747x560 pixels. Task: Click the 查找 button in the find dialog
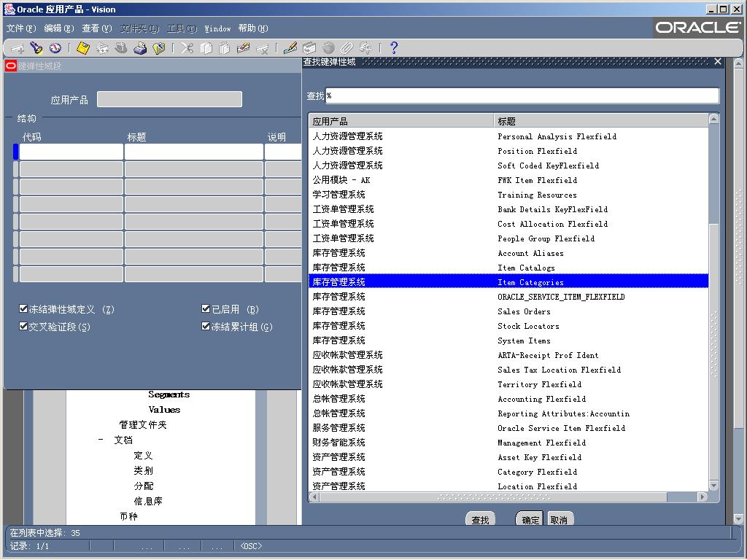(x=480, y=519)
